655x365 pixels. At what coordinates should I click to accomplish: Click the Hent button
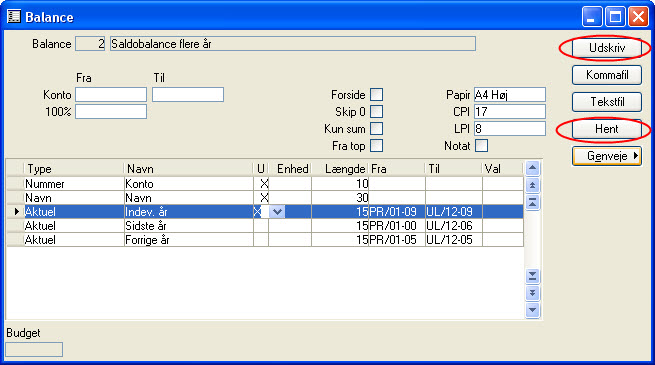pyautogui.click(x=607, y=129)
